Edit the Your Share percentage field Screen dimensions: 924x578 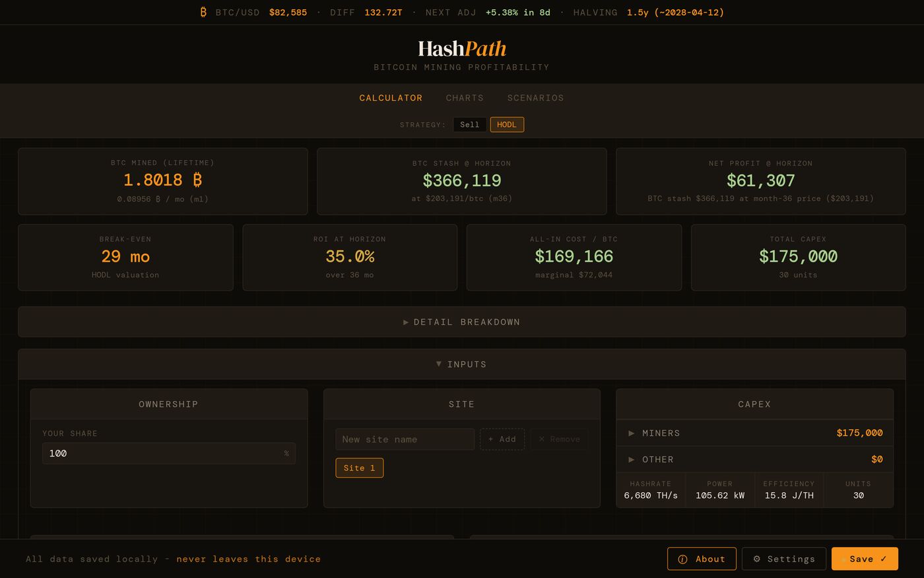(169, 453)
